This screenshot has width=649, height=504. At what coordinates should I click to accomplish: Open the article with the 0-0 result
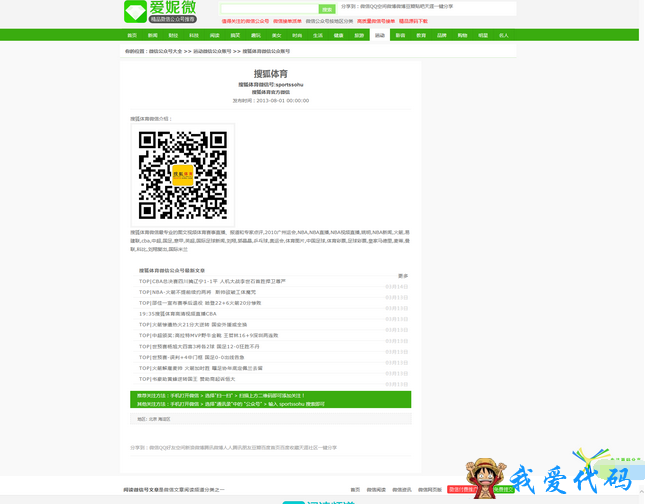coord(192,357)
